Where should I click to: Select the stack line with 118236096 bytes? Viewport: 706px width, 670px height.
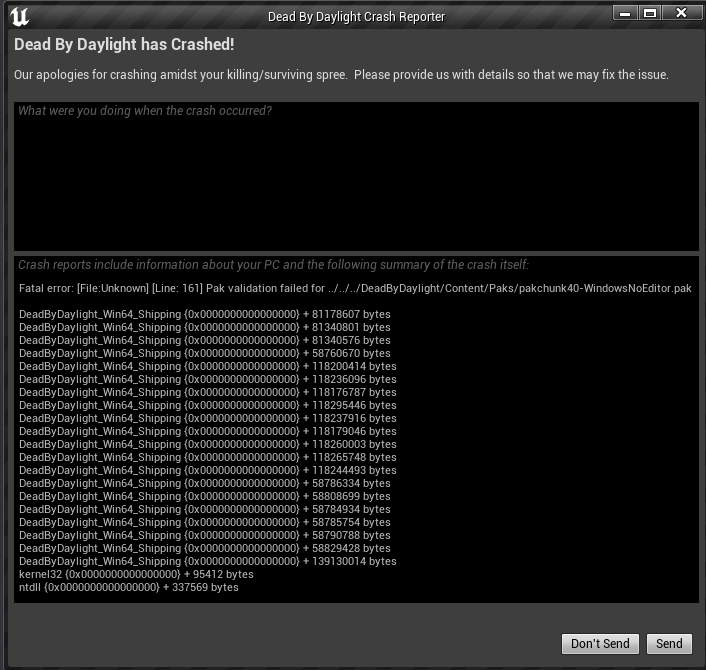[x=208, y=380]
